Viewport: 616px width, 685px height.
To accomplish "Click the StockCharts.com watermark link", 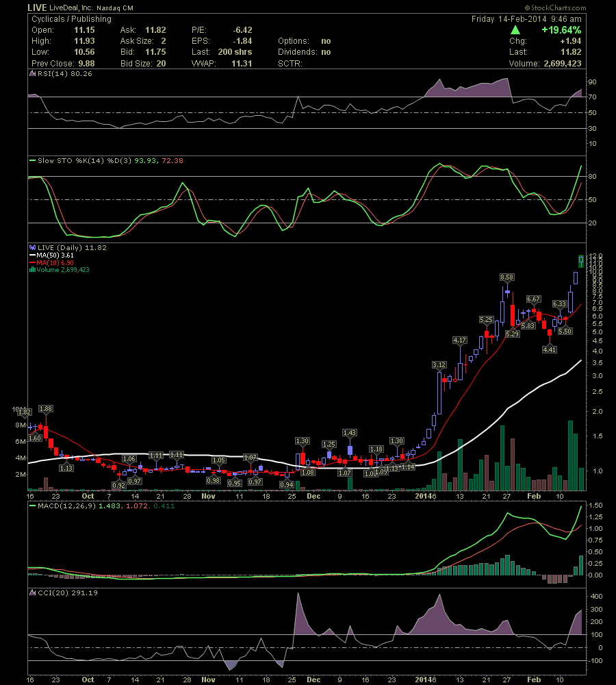I will pyautogui.click(x=555, y=8).
